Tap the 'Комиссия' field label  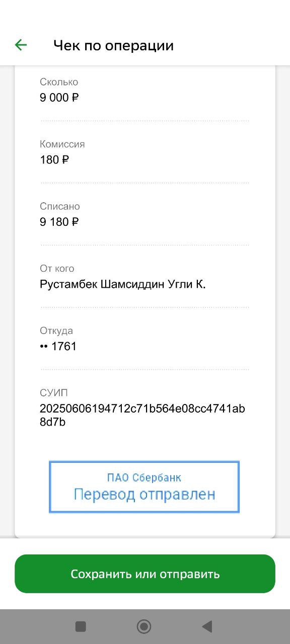(62, 144)
